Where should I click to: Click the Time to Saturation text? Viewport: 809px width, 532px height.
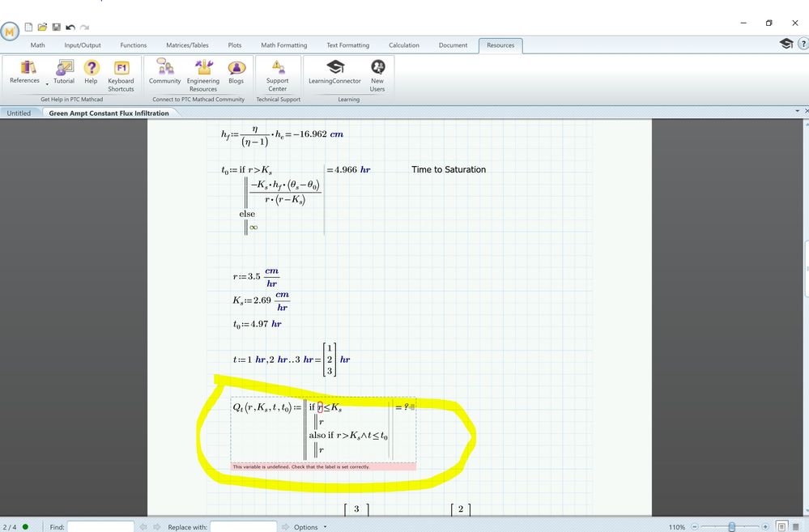tap(449, 169)
